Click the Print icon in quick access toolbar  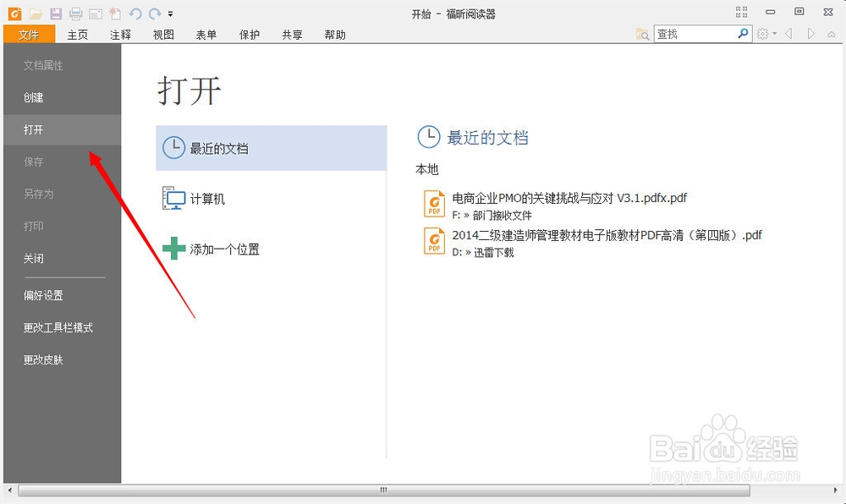[x=75, y=14]
